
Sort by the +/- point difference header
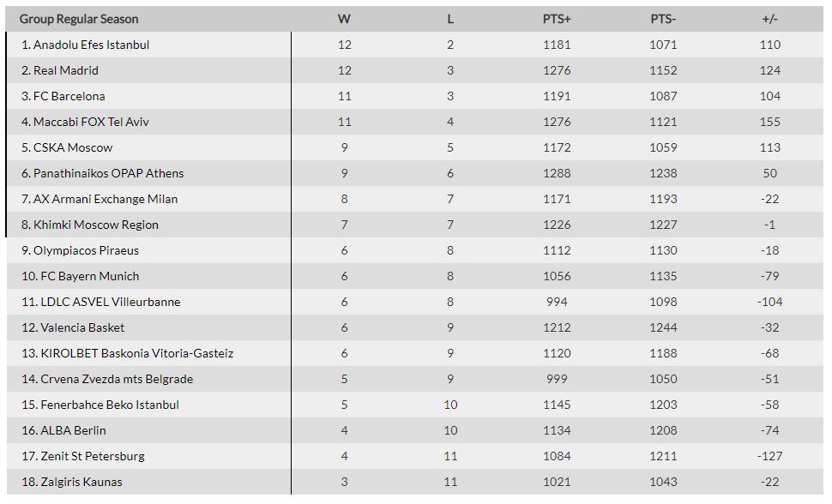pyautogui.click(x=770, y=19)
